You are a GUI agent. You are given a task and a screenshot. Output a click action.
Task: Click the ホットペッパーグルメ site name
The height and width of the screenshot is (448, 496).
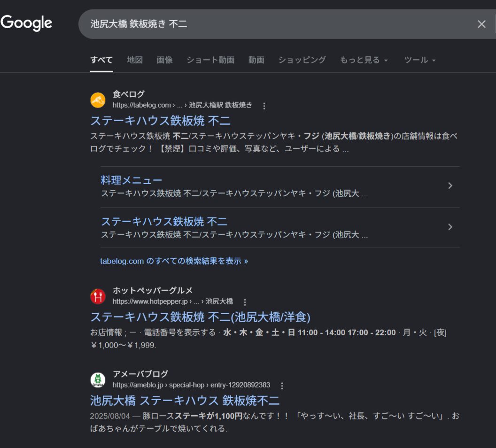153,290
